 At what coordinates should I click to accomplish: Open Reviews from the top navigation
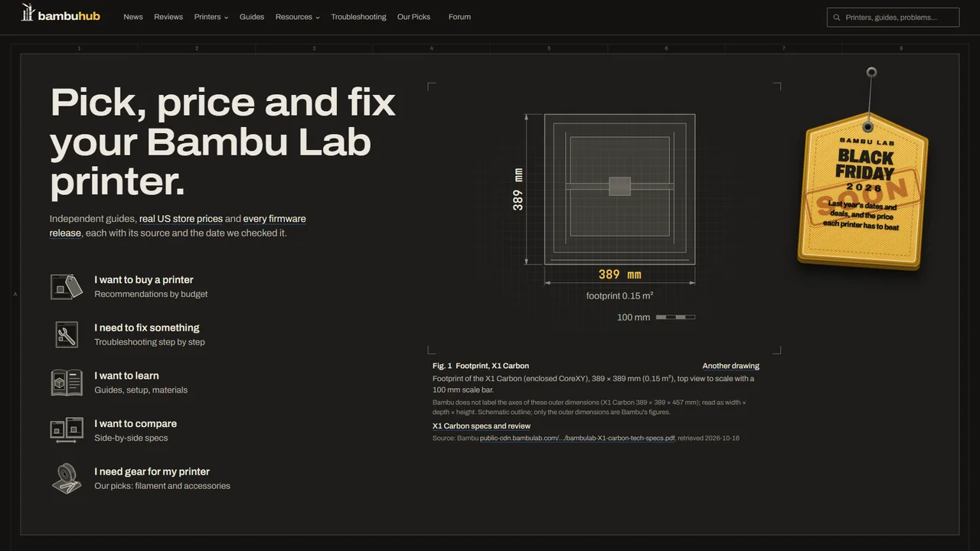click(x=168, y=17)
